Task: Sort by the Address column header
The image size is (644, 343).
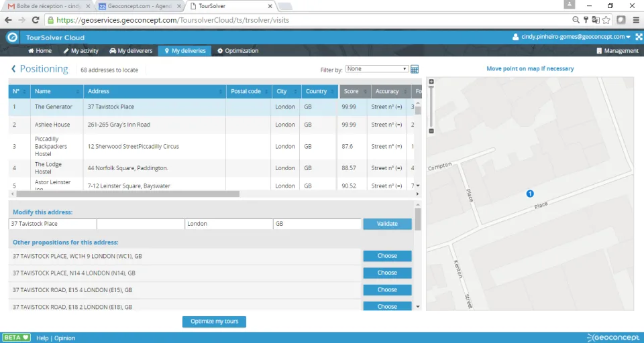Action: coord(155,92)
